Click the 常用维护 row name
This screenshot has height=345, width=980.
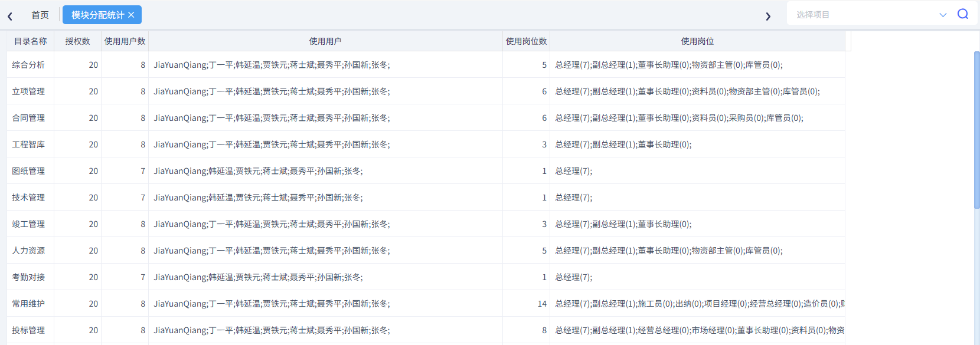click(28, 304)
